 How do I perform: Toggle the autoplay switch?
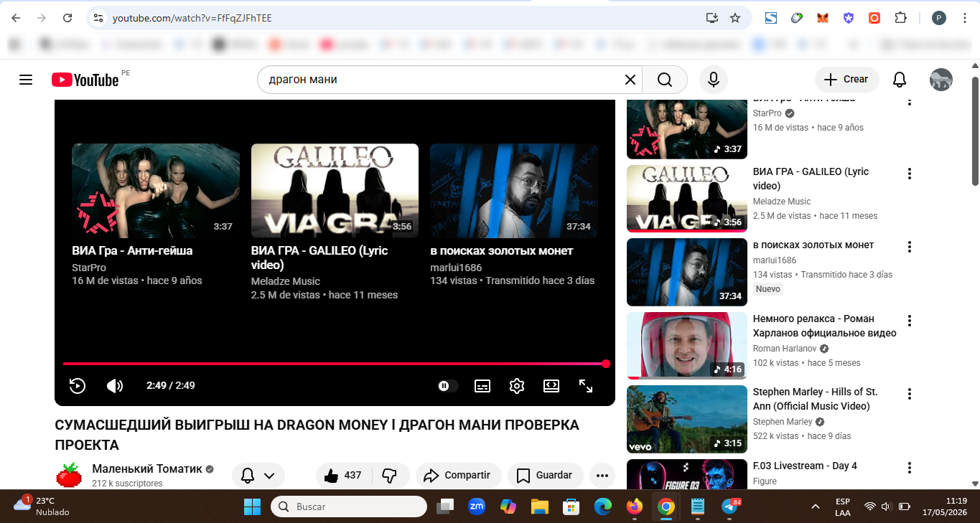(x=448, y=386)
